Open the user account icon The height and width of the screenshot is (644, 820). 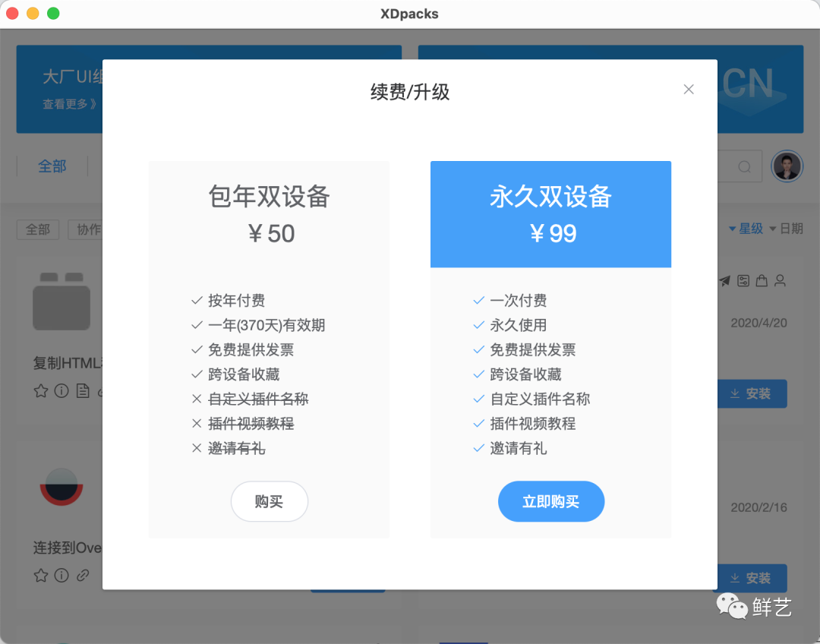click(780, 281)
